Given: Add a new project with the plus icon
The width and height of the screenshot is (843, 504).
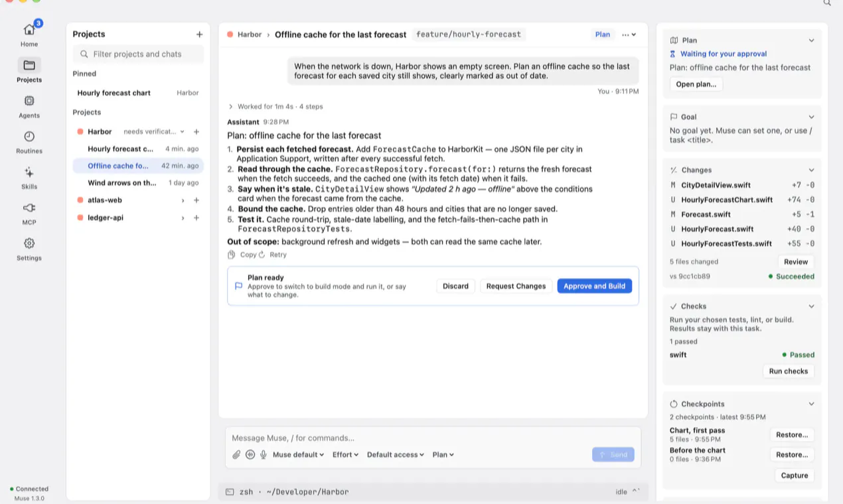Looking at the screenshot, I should (x=199, y=34).
